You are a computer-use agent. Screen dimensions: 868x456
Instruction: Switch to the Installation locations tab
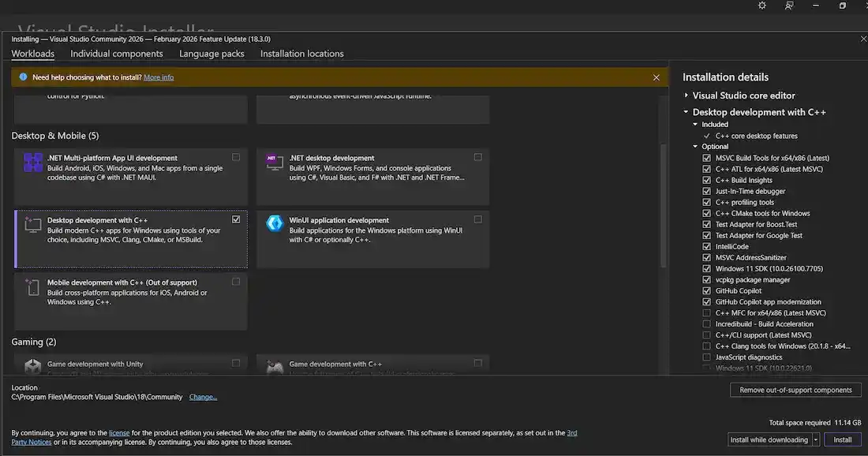tap(301, 54)
